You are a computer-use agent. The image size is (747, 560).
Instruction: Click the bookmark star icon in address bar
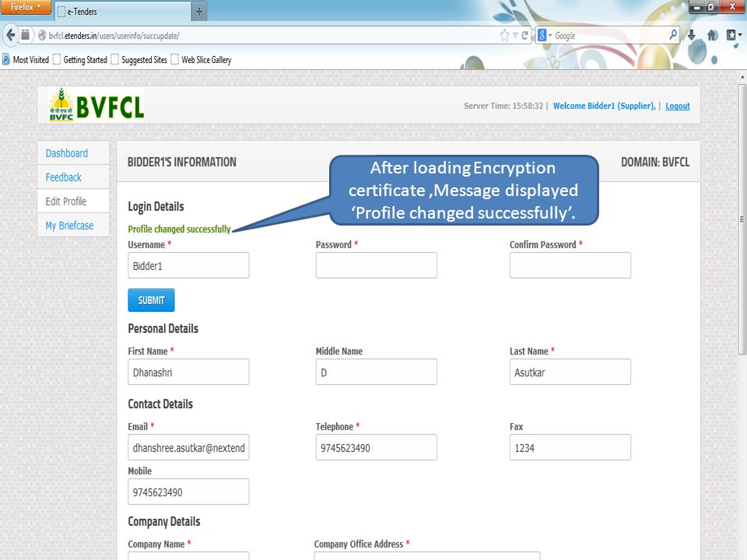point(504,35)
